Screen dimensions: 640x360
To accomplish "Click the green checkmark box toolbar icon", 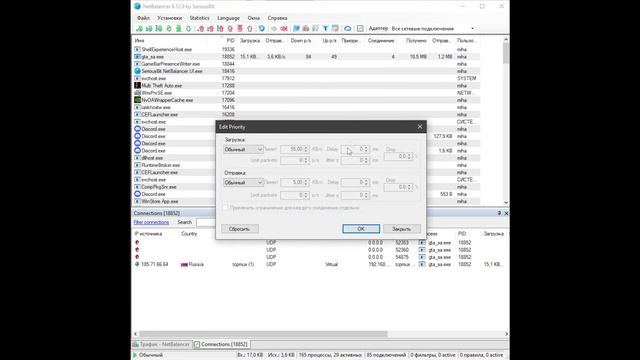I will (360, 29).
